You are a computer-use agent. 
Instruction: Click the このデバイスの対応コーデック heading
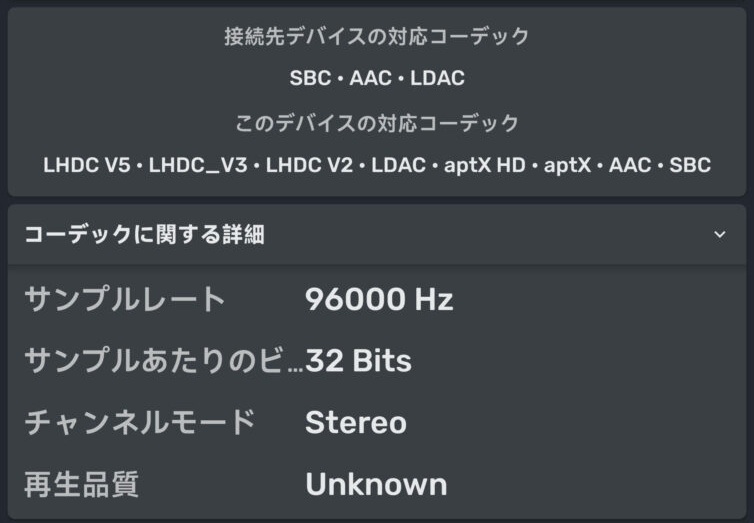point(377,123)
